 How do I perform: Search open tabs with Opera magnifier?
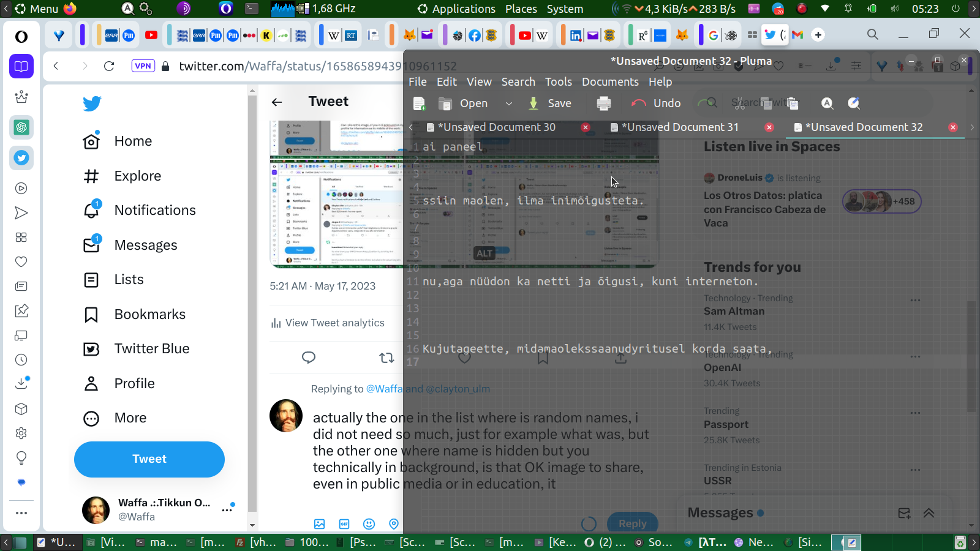tap(873, 34)
